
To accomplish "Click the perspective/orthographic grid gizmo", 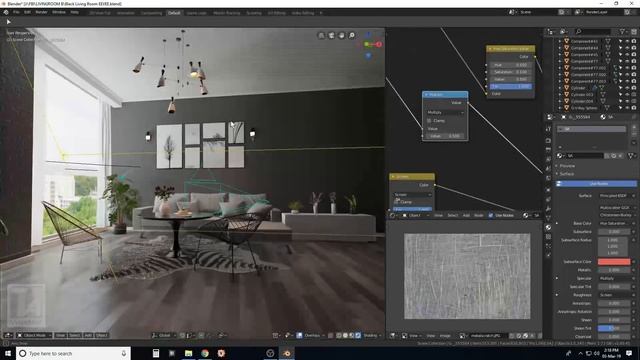I will (x=321, y=36).
